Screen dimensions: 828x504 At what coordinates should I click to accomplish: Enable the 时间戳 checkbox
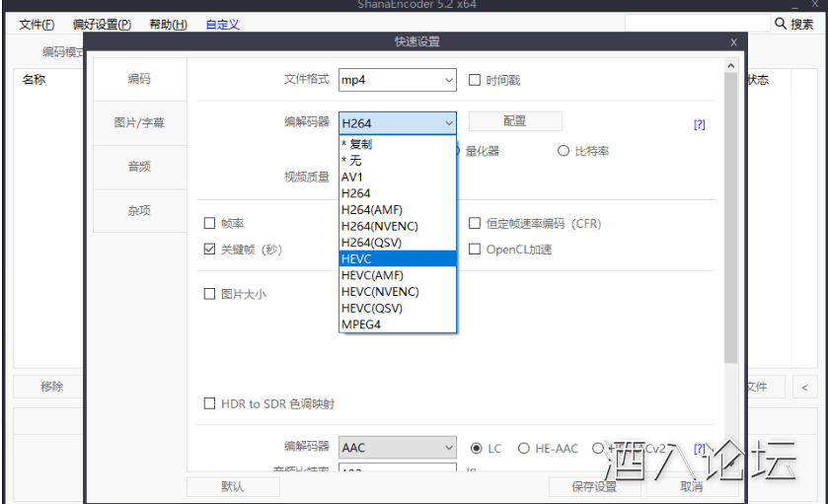475,80
